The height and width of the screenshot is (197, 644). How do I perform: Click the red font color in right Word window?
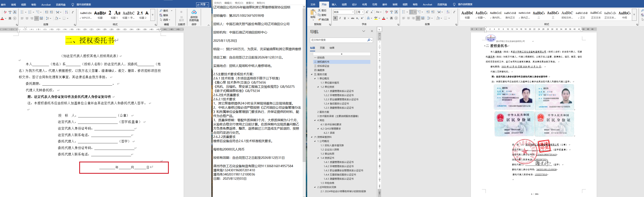[384, 18]
